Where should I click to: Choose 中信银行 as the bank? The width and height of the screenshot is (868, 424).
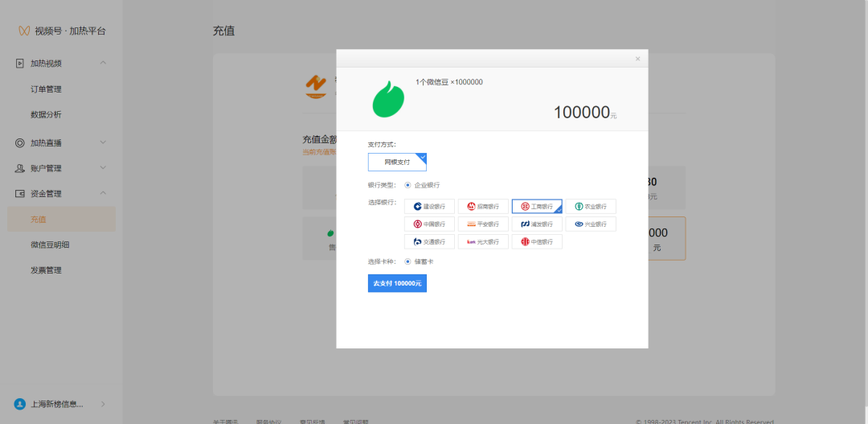(x=537, y=241)
